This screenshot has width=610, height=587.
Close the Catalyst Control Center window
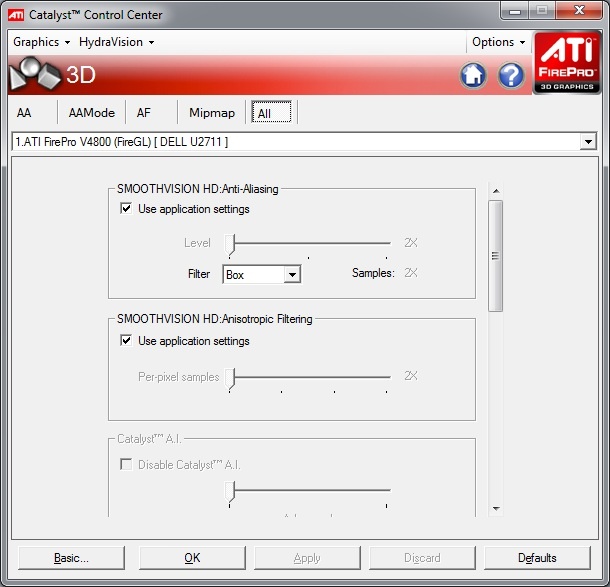(579, 11)
